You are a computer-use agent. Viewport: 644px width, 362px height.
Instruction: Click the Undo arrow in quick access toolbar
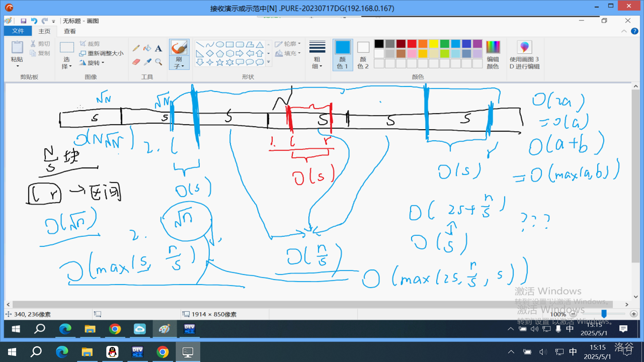[34, 21]
